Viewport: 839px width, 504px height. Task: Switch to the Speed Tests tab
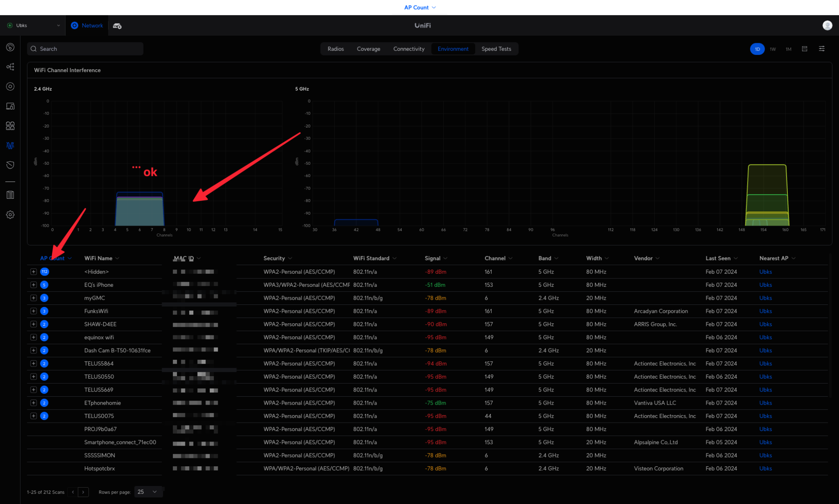[496, 49]
